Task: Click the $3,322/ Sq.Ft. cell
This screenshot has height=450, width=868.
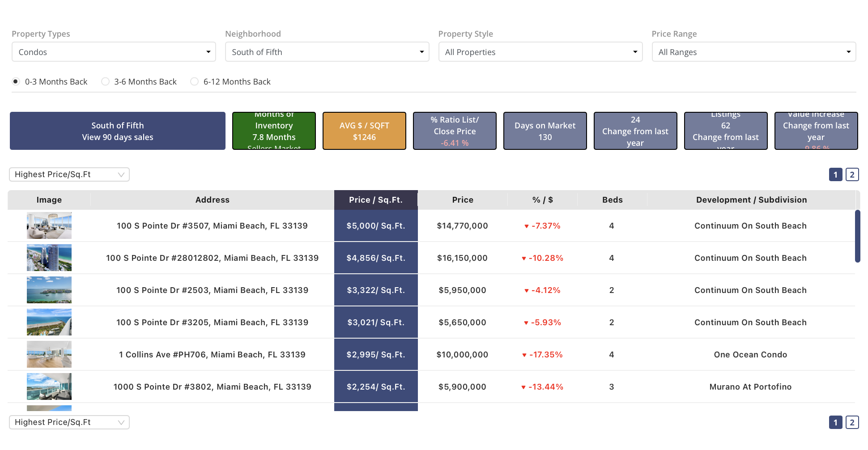Action: point(376,290)
